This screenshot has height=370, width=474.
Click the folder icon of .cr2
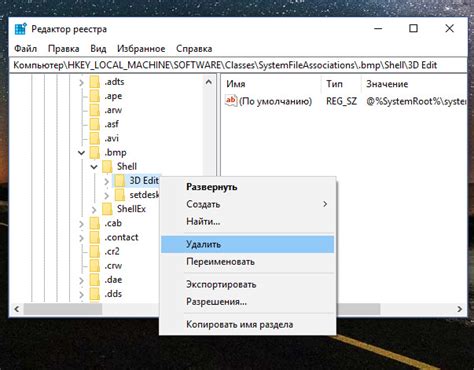(x=95, y=251)
